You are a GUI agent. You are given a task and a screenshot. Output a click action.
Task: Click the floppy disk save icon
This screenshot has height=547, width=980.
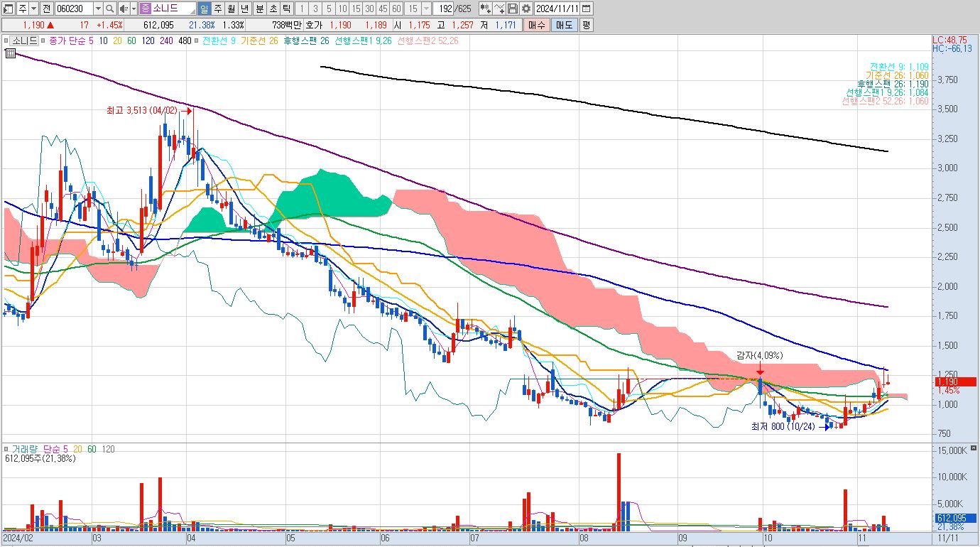tap(513, 9)
